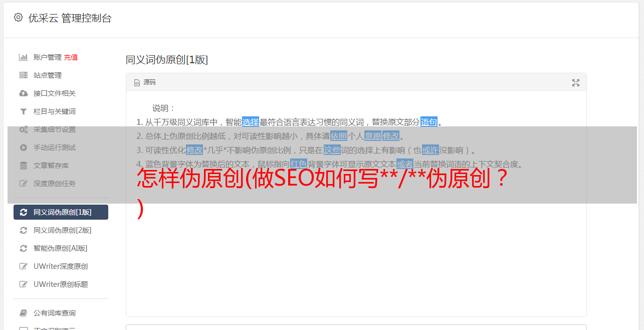Open the 充值 recharge link
Viewport: 644px width, 330px height.
click(x=71, y=57)
